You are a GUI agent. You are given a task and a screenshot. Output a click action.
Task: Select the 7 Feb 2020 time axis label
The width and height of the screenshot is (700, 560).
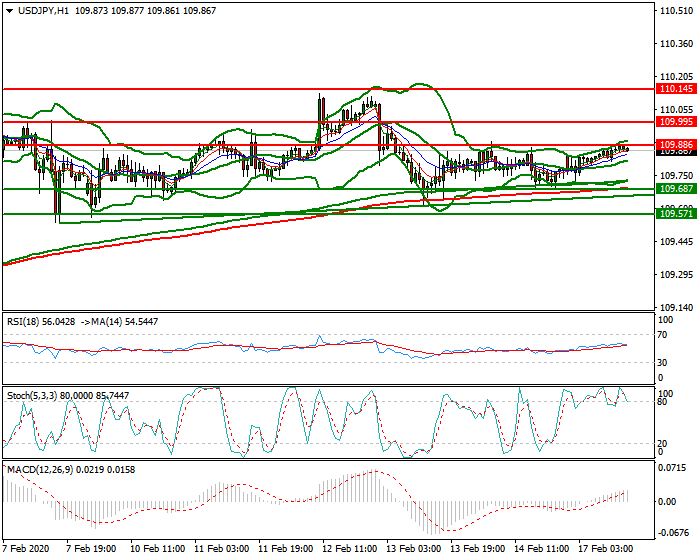pos(26,548)
